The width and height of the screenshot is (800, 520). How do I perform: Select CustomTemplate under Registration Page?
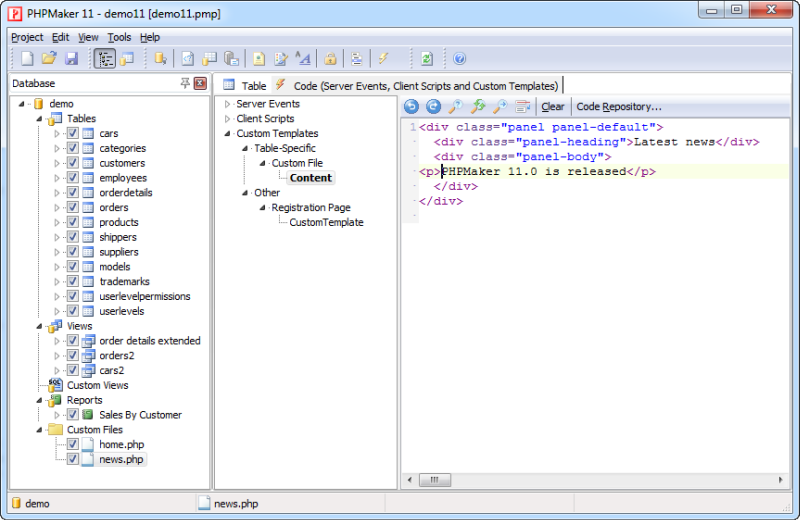[x=326, y=222]
